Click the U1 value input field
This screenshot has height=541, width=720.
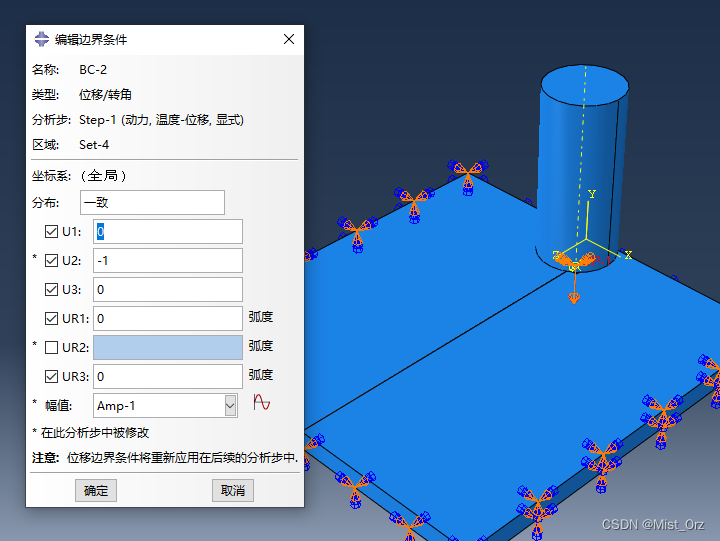tap(168, 231)
